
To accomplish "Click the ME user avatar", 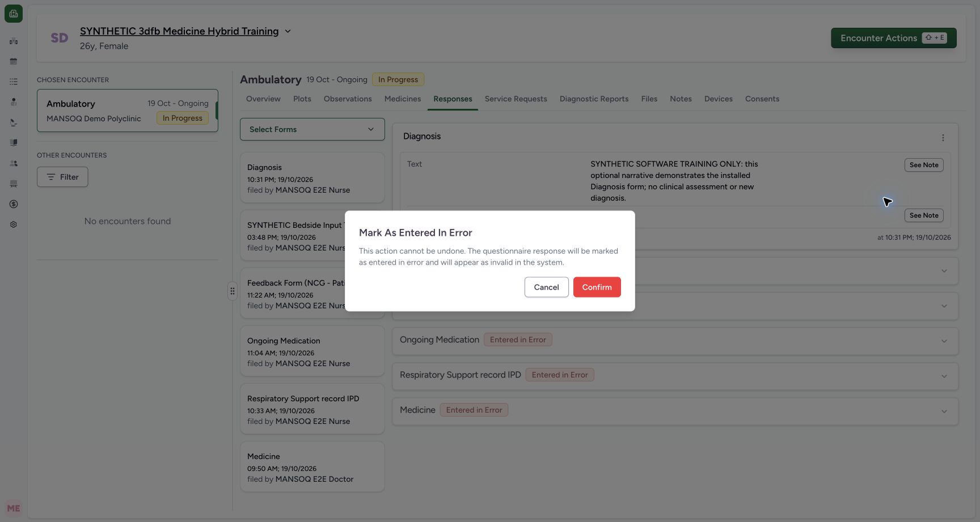I will 14,508.
